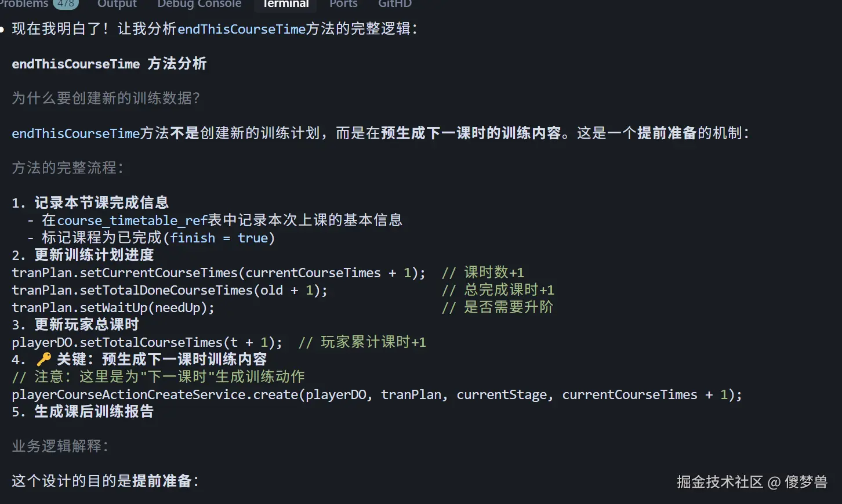Image resolution: width=842 pixels, height=504 pixels.
Task: Open the Output panel tab
Action: (x=117, y=5)
